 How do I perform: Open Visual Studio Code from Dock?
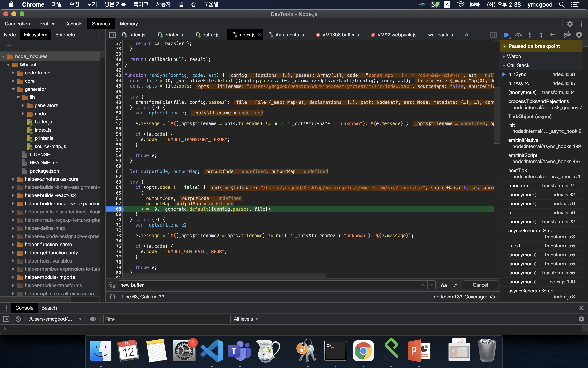point(212,351)
